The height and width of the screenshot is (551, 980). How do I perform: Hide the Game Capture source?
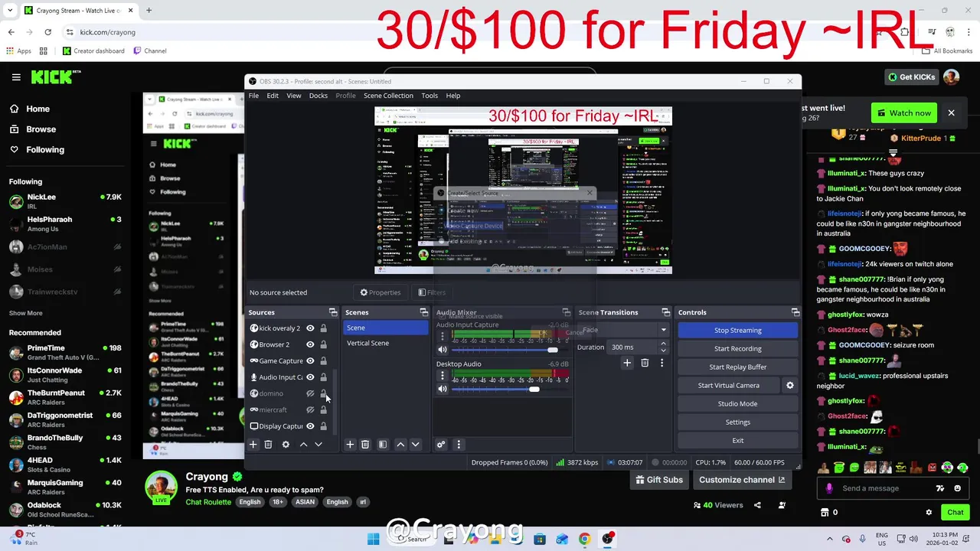pos(310,360)
